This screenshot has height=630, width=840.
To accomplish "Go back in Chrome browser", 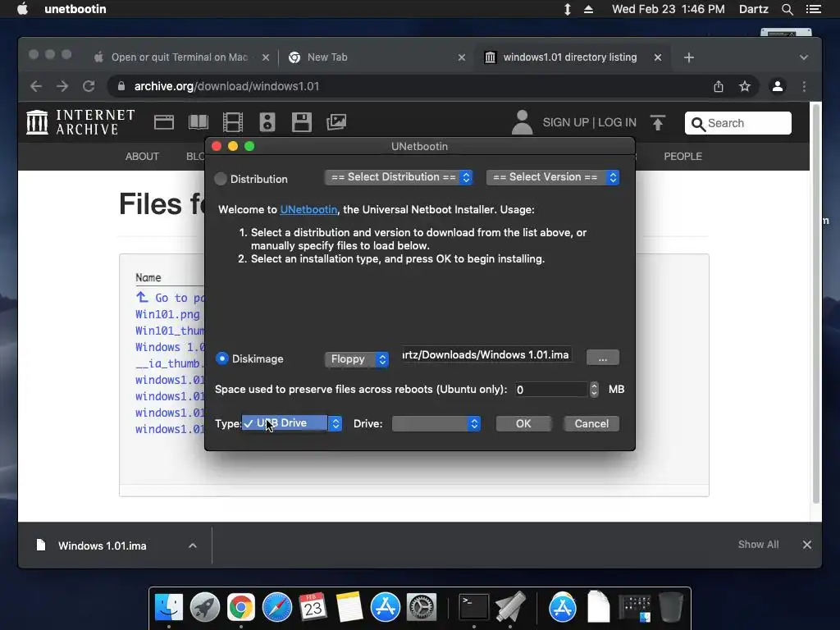I will [x=36, y=86].
